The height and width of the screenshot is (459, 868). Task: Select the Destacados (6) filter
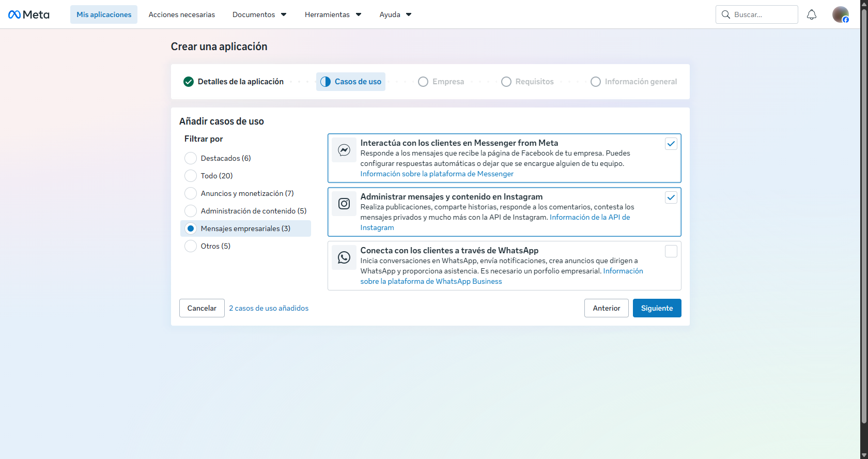coord(191,158)
